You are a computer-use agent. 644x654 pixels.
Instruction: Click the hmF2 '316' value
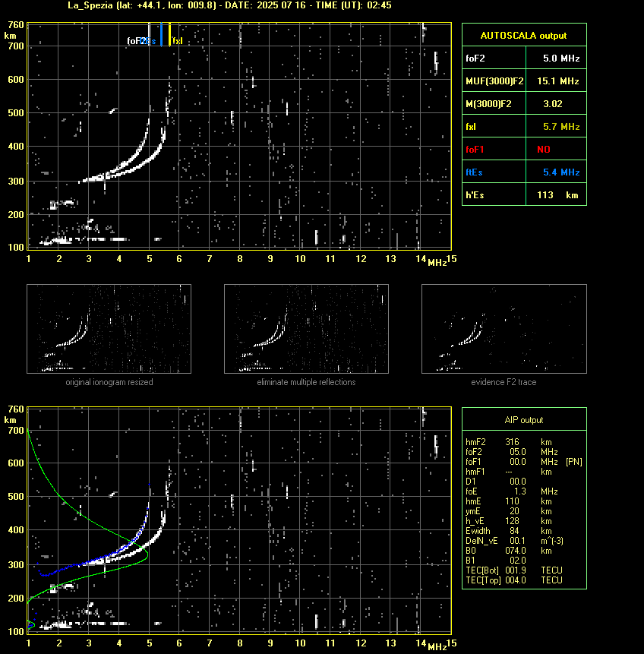point(512,442)
